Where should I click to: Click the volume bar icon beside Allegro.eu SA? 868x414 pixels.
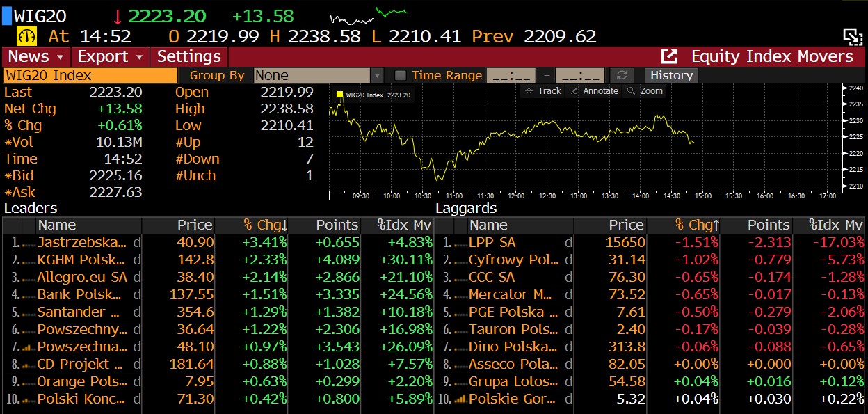[x=29, y=278]
